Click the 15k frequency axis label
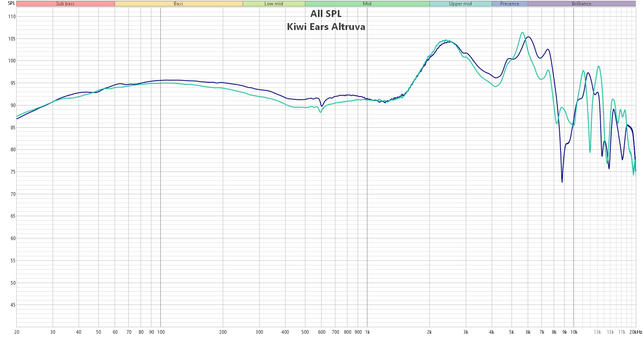 [x=610, y=332]
